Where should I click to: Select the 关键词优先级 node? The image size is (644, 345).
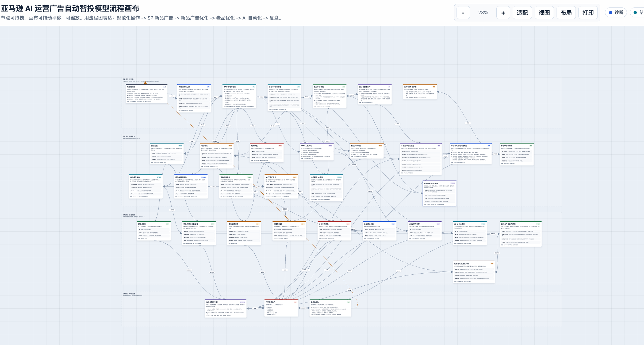pyautogui.click(x=379, y=231)
